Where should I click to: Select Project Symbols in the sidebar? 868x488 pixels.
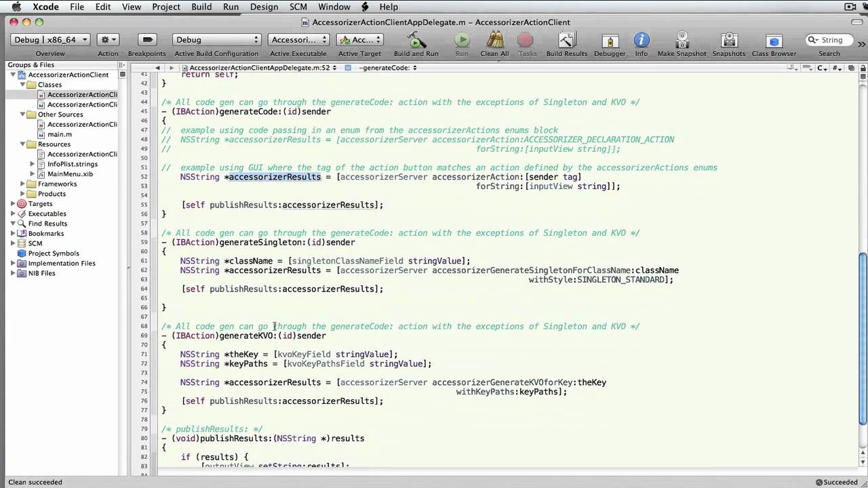(x=54, y=253)
